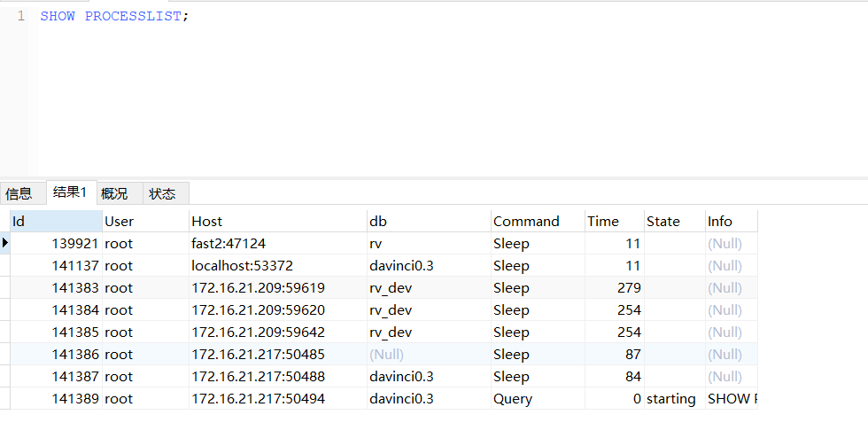Select the Query command cell
This screenshot has height=446, width=868.
click(x=513, y=399)
